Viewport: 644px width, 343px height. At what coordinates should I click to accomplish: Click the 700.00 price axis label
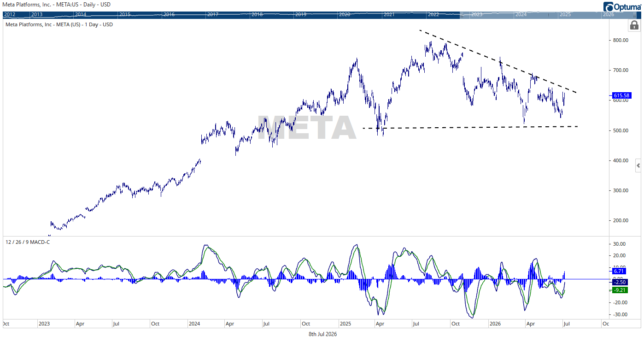(621, 70)
